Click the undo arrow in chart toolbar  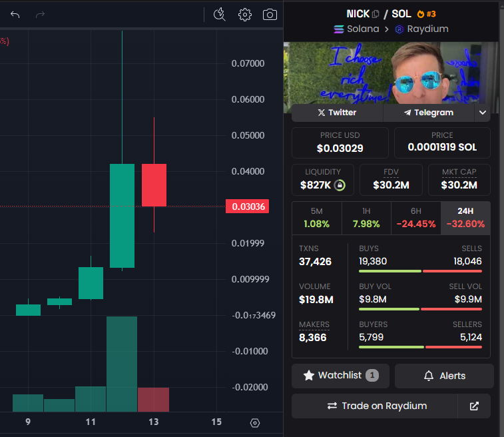coord(15,15)
